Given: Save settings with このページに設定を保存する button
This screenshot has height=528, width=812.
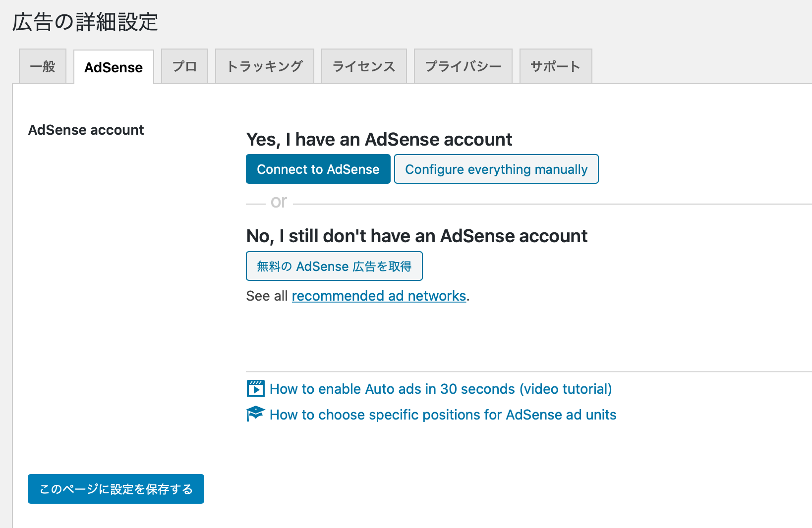Looking at the screenshot, I should pyautogui.click(x=116, y=489).
